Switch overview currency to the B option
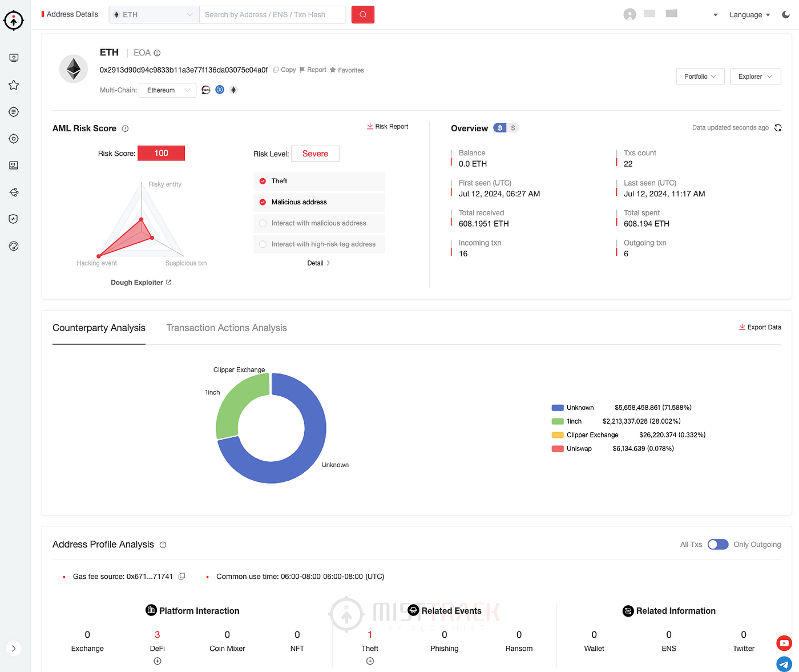Viewport: 799px width, 672px height. (x=500, y=128)
